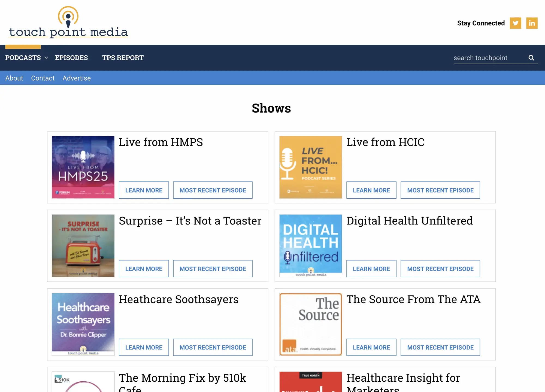545x392 pixels.
Task: Open most recent Surprise It's Not a Toaster episode
Action: [x=213, y=269]
